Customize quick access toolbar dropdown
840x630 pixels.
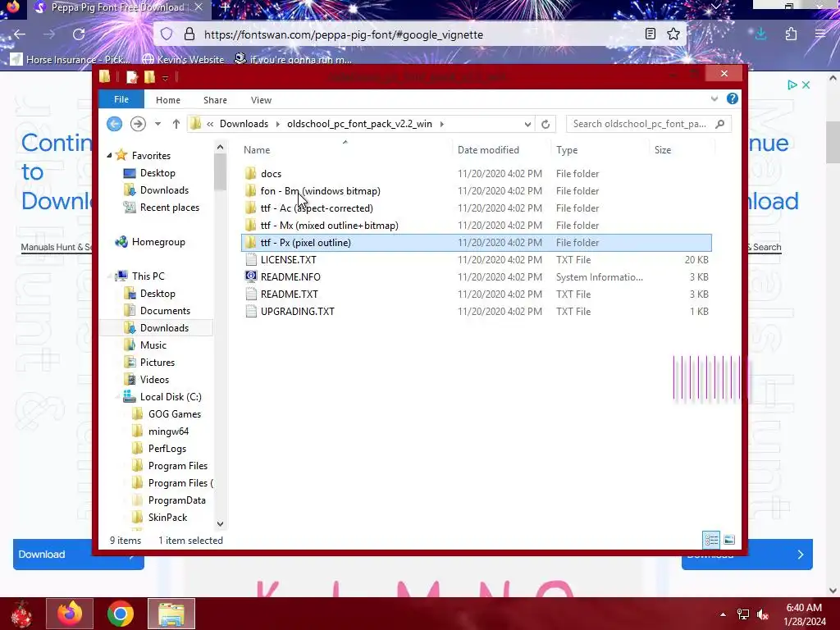(x=166, y=78)
